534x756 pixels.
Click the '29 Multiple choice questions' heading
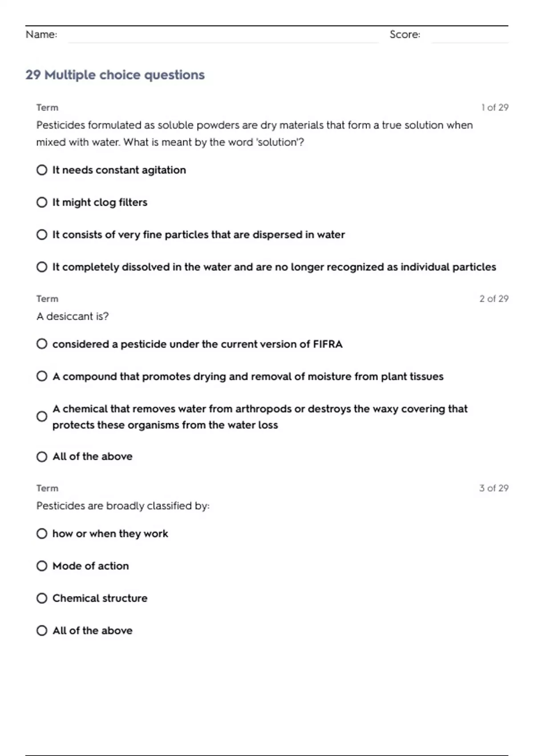[x=115, y=75]
